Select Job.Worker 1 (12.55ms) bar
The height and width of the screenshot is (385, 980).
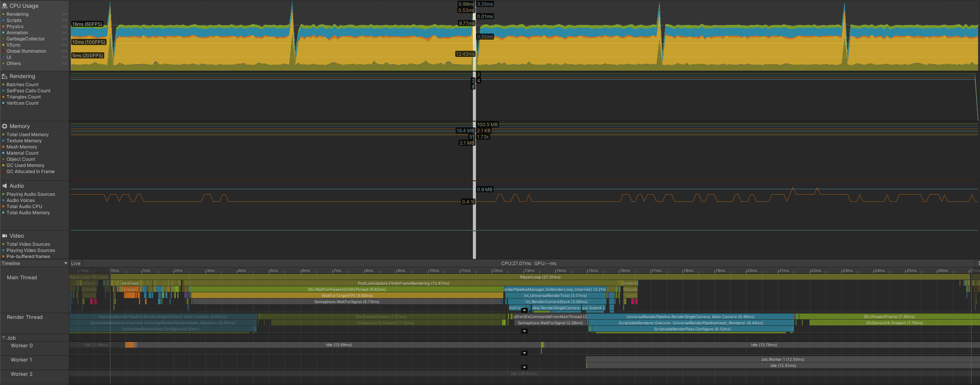782,359
